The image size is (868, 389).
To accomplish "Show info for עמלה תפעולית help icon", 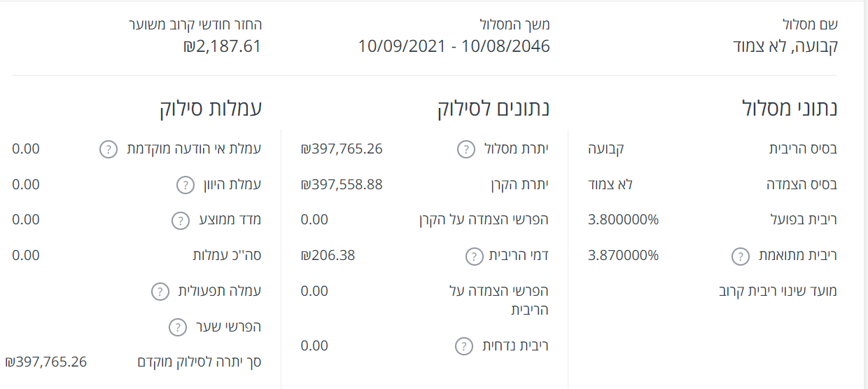I will [160, 291].
